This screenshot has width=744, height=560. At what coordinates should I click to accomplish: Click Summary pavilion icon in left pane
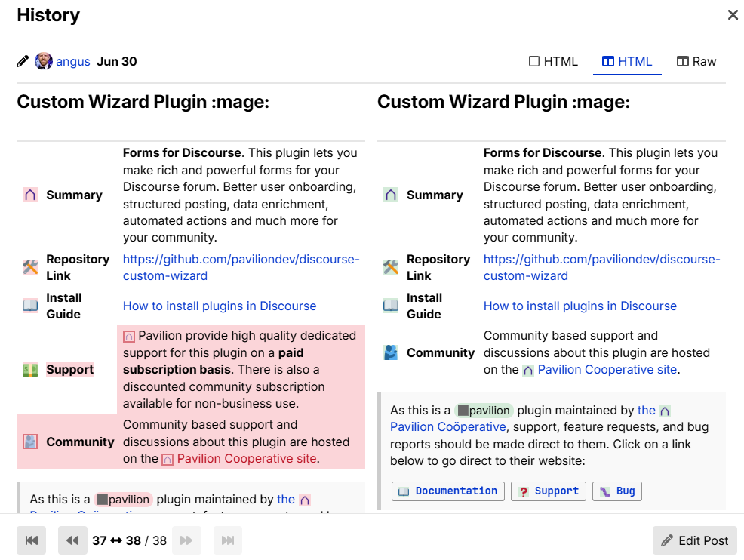pyautogui.click(x=30, y=195)
